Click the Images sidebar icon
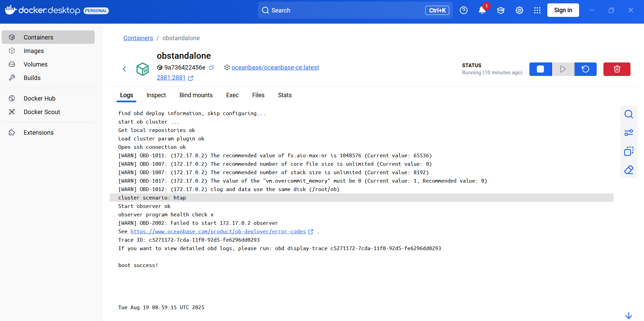 12,51
